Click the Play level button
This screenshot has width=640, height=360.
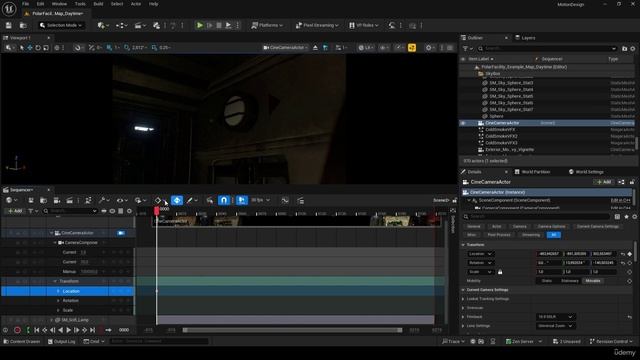[200, 25]
